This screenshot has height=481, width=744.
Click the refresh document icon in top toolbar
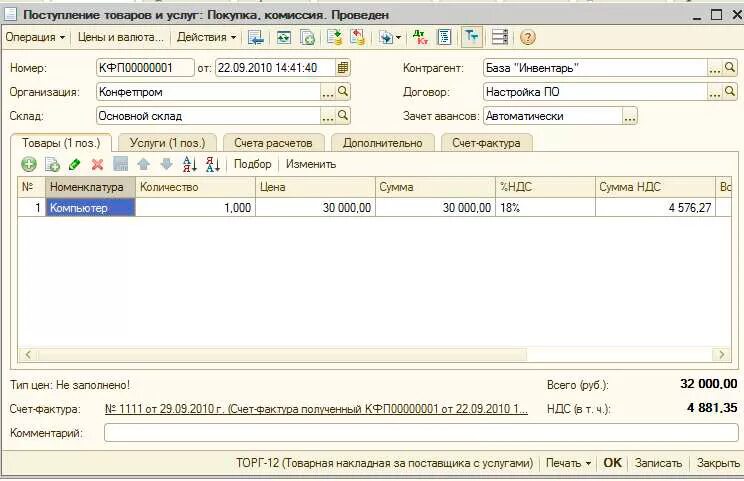pos(284,37)
